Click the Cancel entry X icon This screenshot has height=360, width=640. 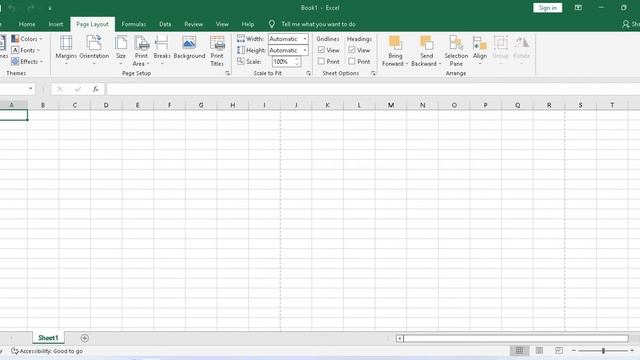coord(60,89)
